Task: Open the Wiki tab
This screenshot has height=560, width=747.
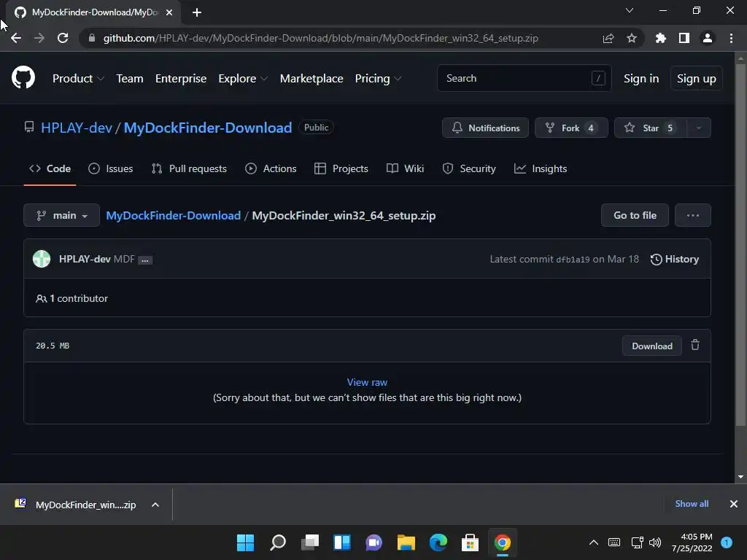Action: pyautogui.click(x=405, y=168)
